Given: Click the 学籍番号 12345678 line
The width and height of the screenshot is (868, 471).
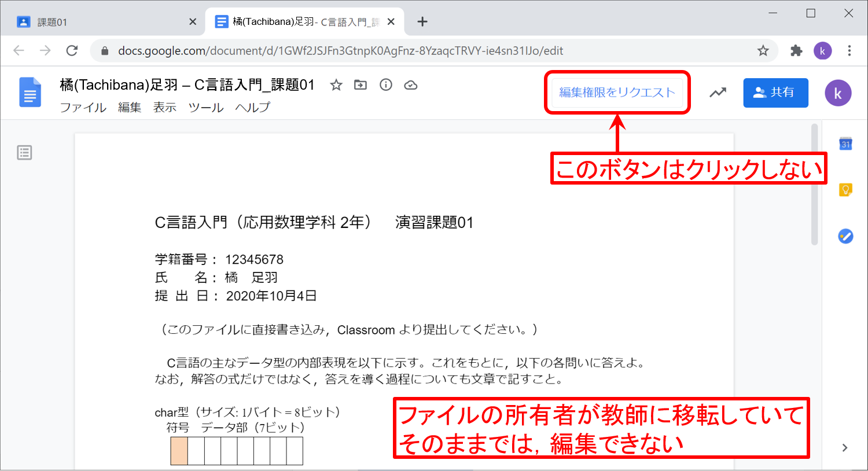Looking at the screenshot, I should [x=219, y=259].
